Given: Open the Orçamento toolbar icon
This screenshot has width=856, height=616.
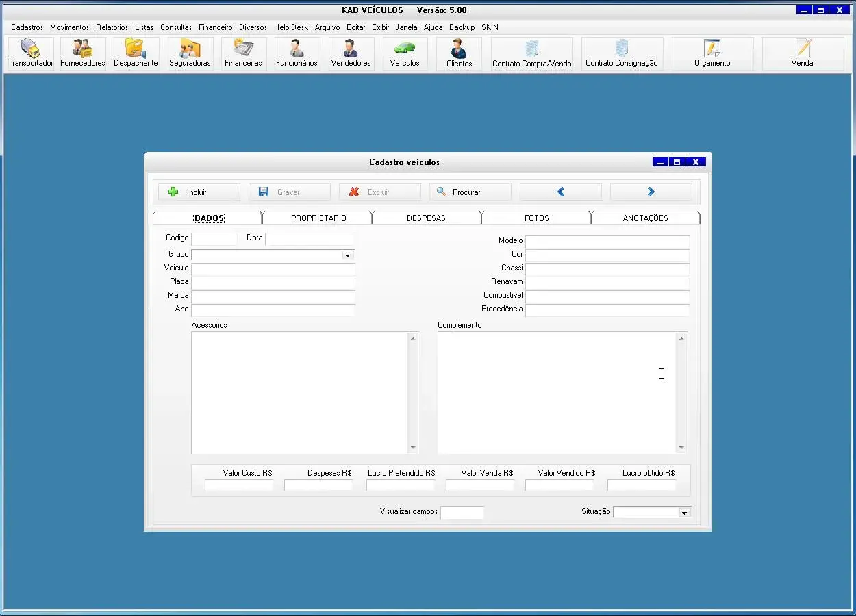Looking at the screenshot, I should tap(712, 53).
